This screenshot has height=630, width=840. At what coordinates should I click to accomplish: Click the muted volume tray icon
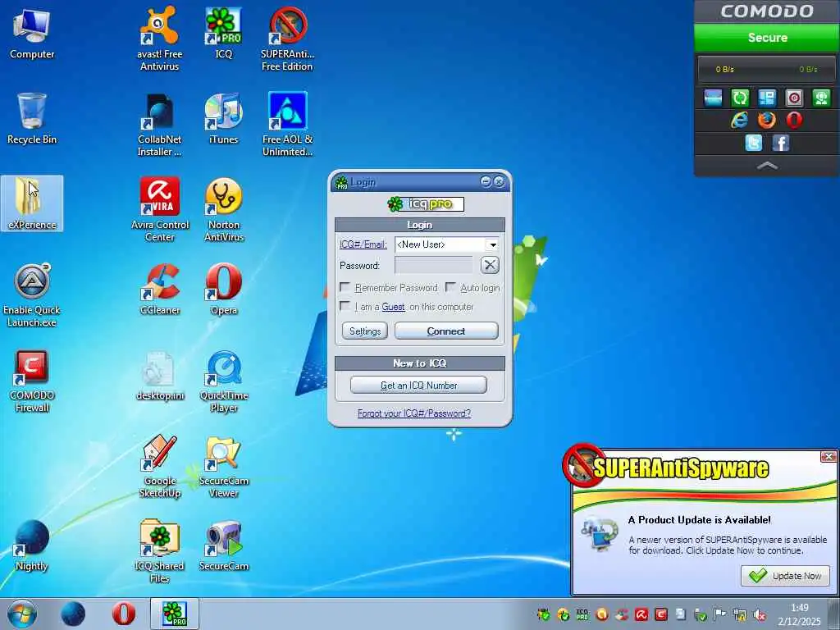[x=759, y=615]
